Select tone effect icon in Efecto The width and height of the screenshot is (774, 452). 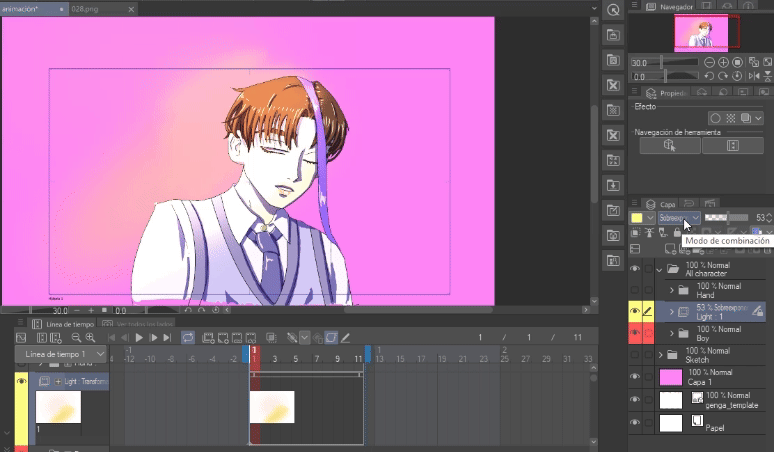731,118
